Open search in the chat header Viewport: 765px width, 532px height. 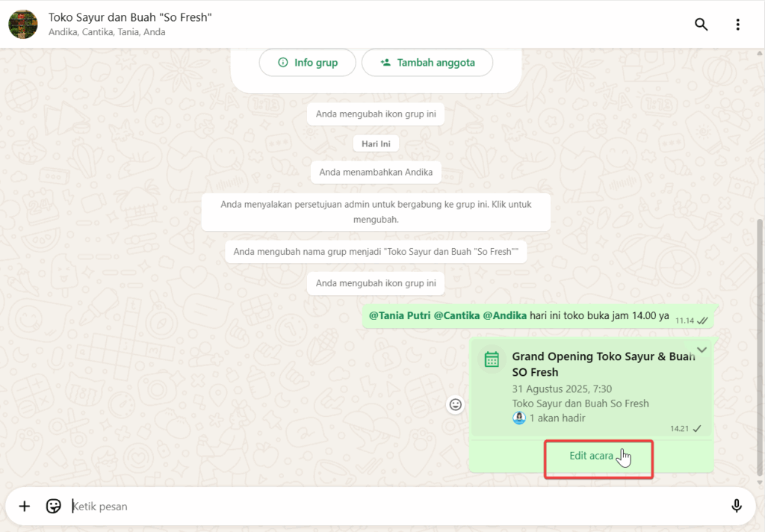[701, 25]
